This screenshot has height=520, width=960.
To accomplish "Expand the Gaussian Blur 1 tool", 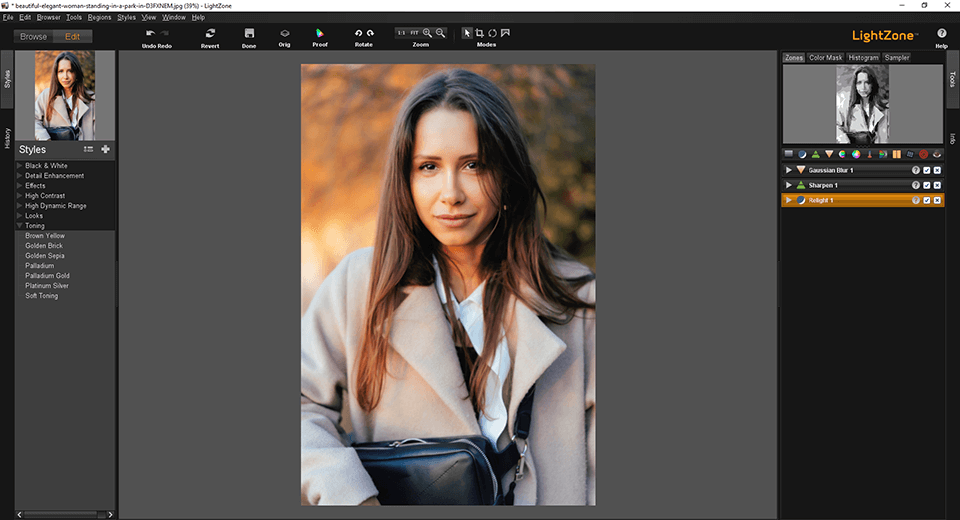I will pyautogui.click(x=789, y=170).
